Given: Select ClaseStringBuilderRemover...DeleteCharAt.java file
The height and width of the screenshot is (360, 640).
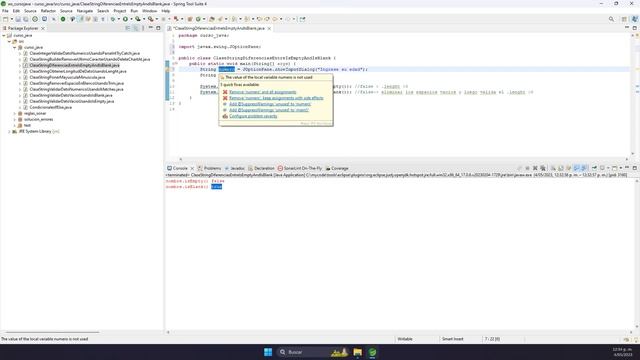Looking at the screenshot, I should point(89,59).
